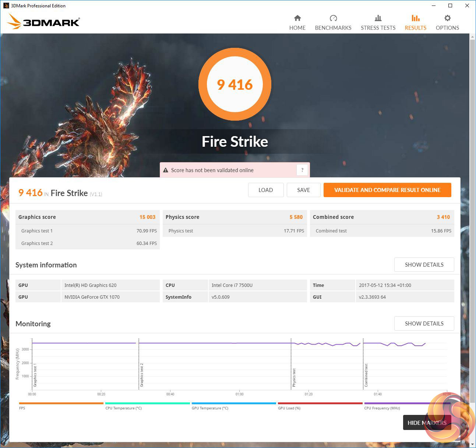Image resolution: width=476 pixels, height=448 pixels.
Task: Click the Home house icon
Action: pyautogui.click(x=297, y=18)
